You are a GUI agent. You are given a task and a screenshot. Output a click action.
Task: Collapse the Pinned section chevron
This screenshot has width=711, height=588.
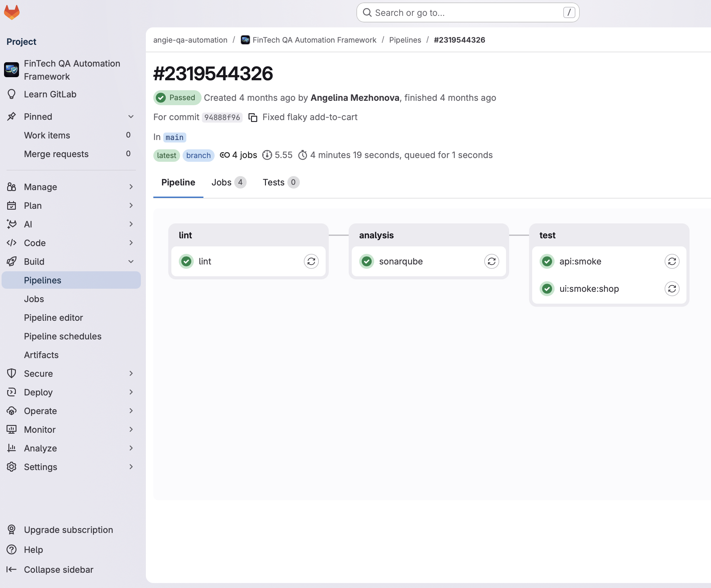click(131, 117)
